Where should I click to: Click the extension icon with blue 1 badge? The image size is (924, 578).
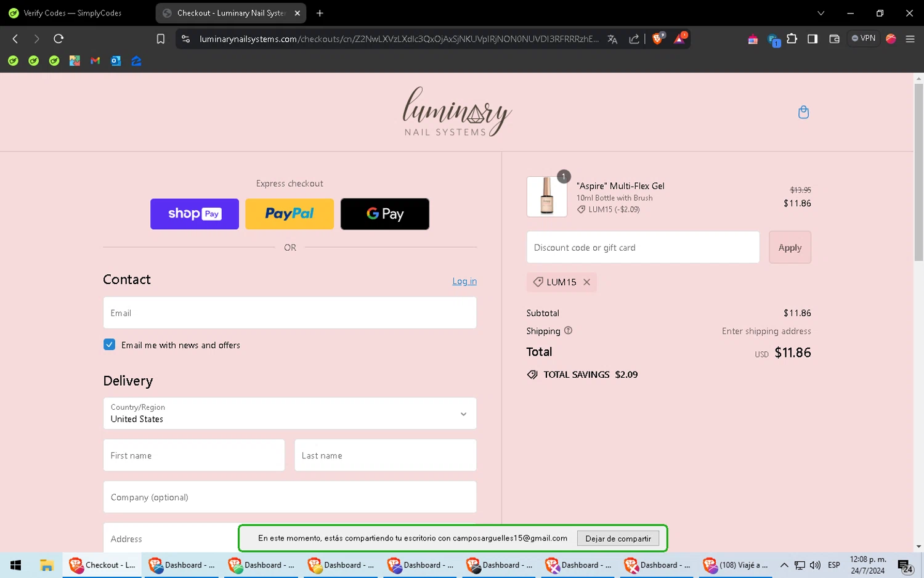[773, 40]
